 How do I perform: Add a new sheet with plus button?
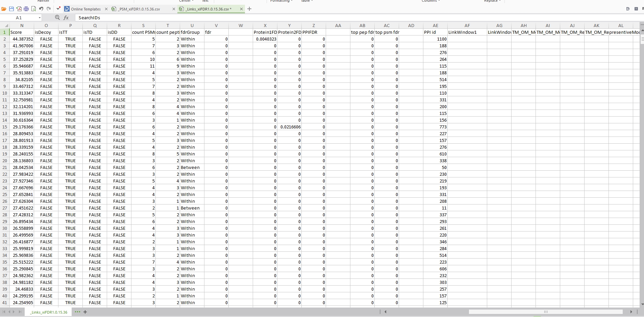coord(85,312)
